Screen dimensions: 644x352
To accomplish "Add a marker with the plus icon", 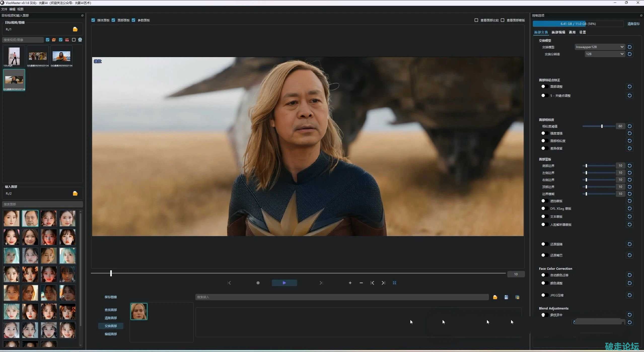I will point(350,283).
